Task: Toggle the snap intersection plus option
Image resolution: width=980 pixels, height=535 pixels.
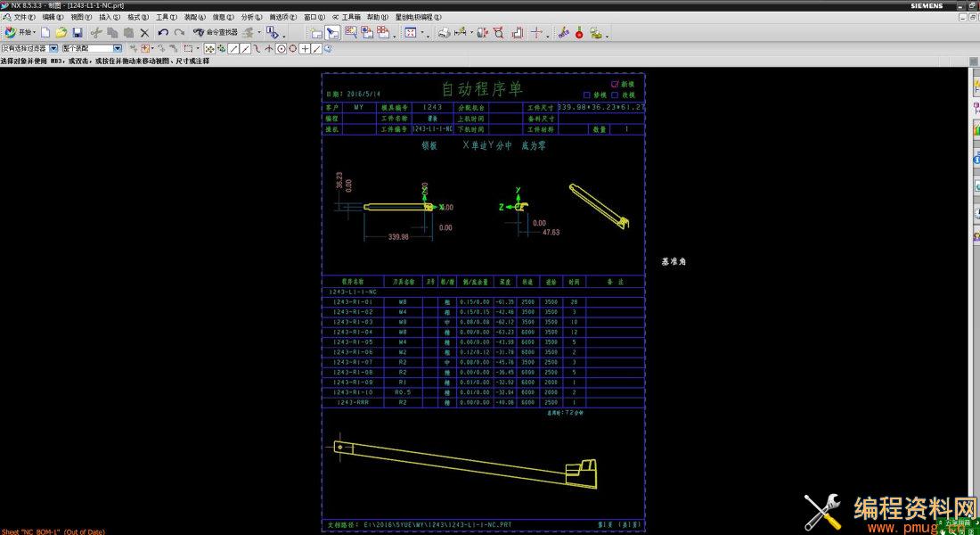Action: click(305, 48)
